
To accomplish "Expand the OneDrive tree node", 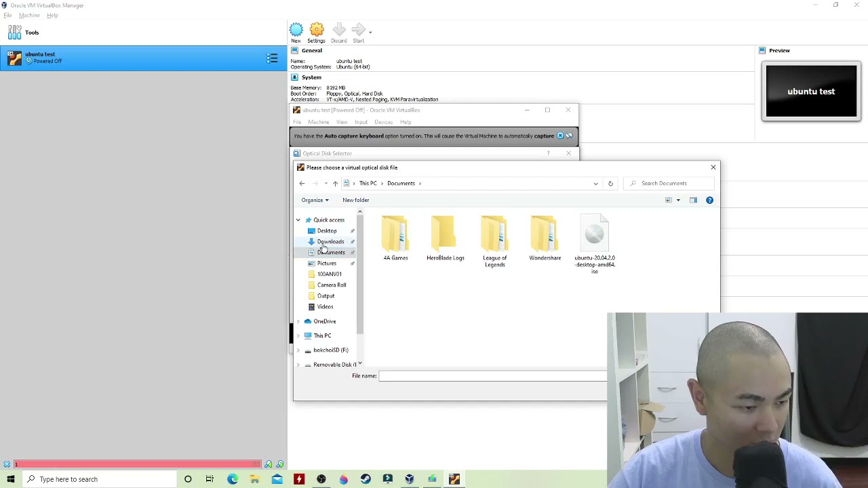I will pos(298,321).
